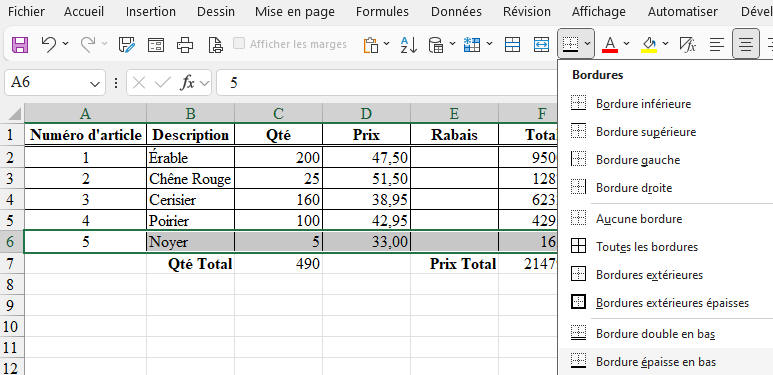The height and width of the screenshot is (375, 773).
Task: Expand the database table icon dropdown arrow
Action: tap(453, 44)
